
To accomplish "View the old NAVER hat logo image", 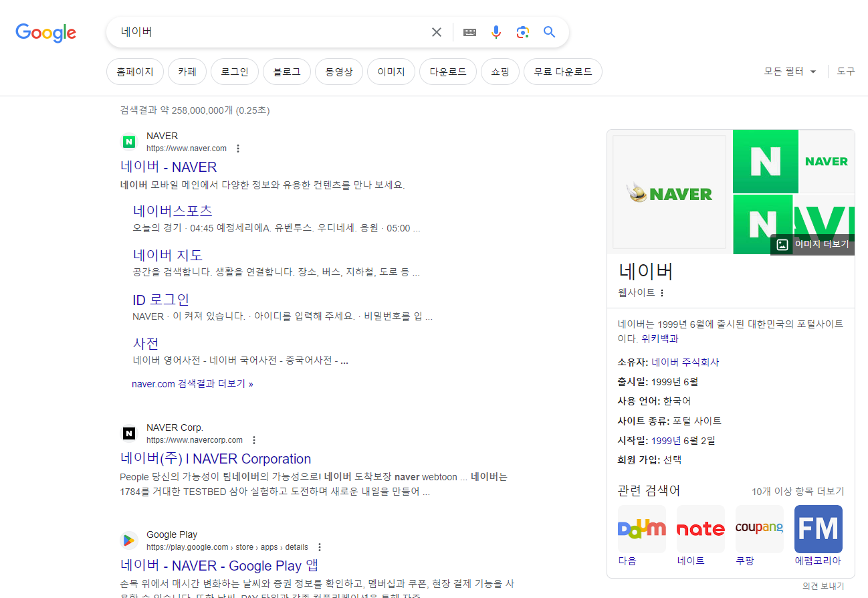I will [669, 192].
